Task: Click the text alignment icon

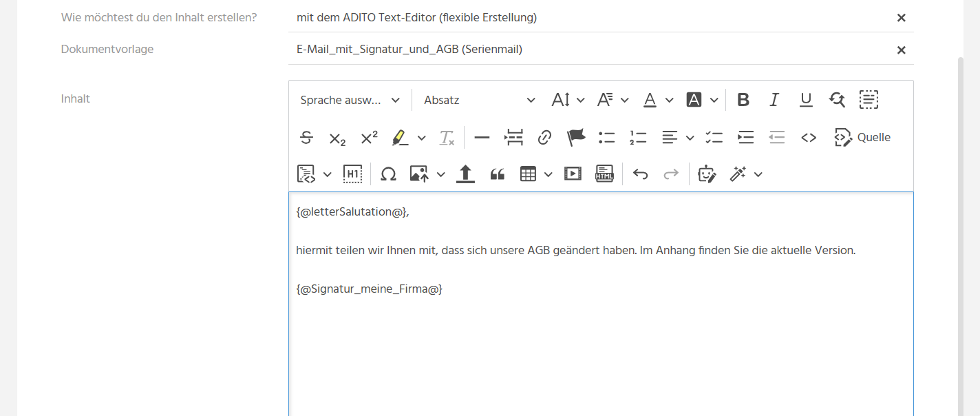Action: point(670,137)
